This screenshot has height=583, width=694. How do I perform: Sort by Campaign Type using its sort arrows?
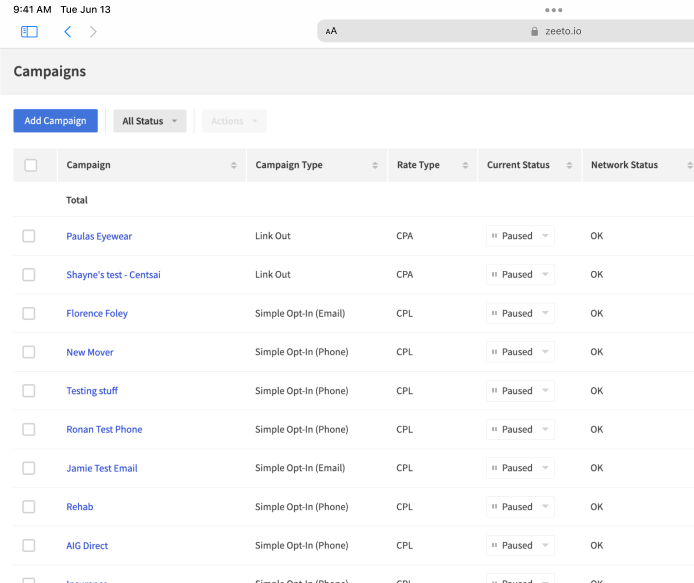[375, 166]
